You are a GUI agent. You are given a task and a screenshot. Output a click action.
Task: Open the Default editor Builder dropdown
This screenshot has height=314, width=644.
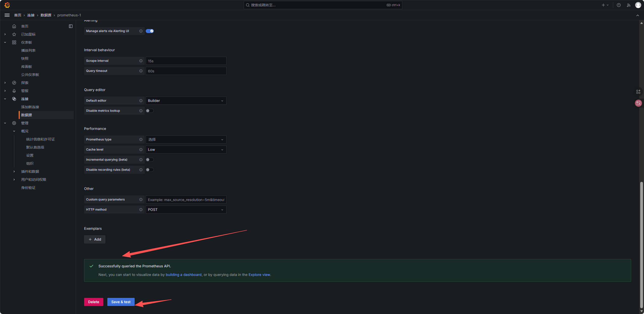tap(186, 101)
